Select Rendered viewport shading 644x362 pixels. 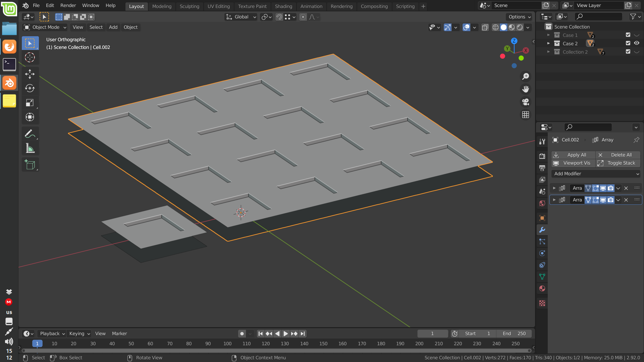(x=520, y=27)
